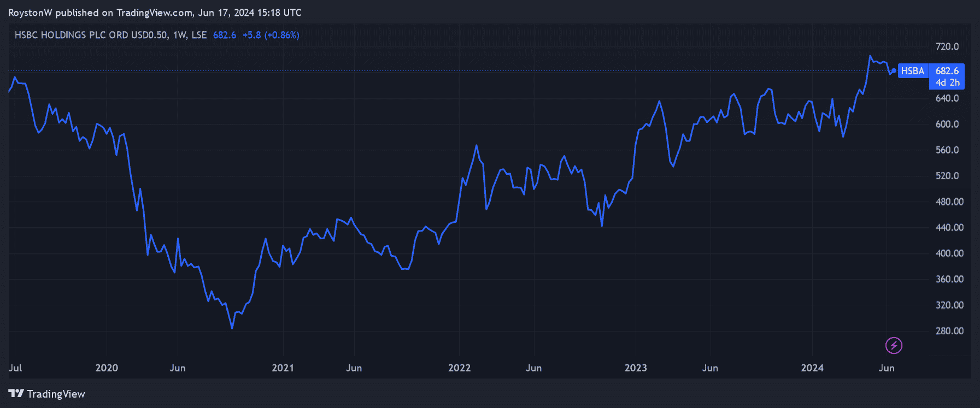Click the 280.0 price axis label
Image resolution: width=980 pixels, height=408 pixels.
[x=949, y=331]
